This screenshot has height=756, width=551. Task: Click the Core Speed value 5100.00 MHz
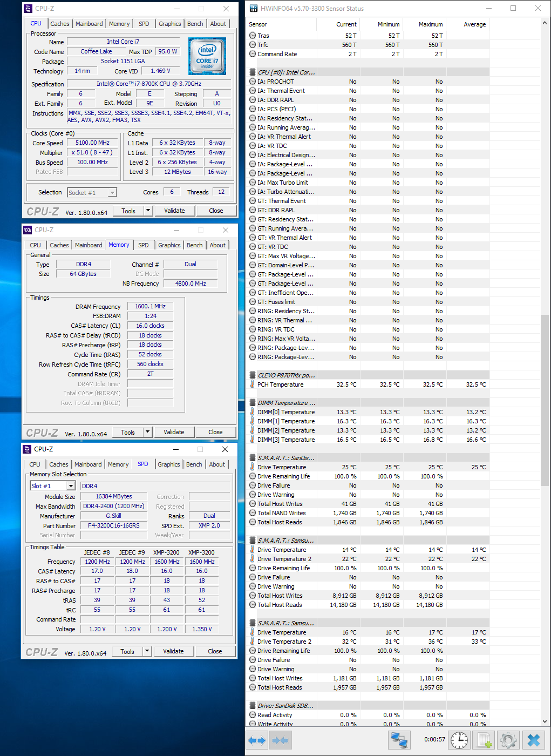tap(92, 143)
